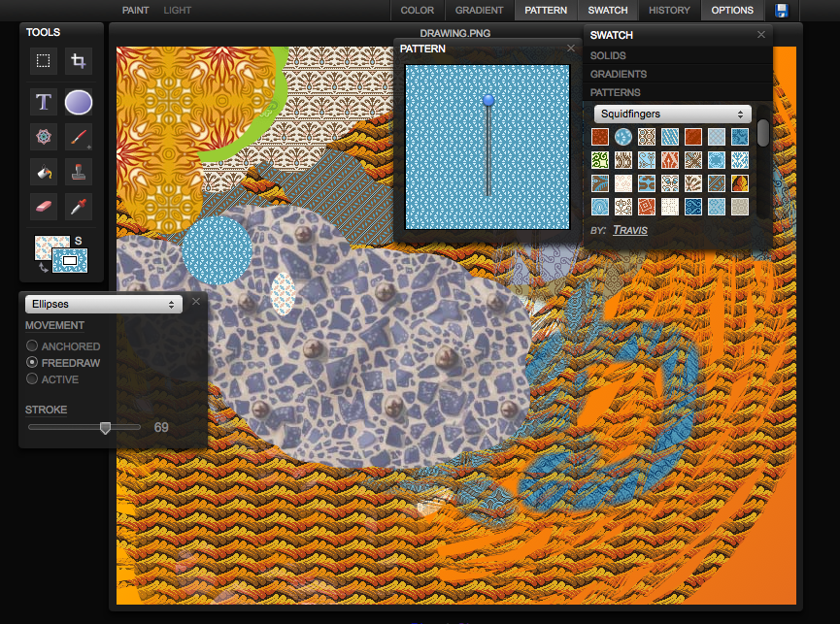
Task: Open the History tab
Action: pyautogui.click(x=669, y=11)
